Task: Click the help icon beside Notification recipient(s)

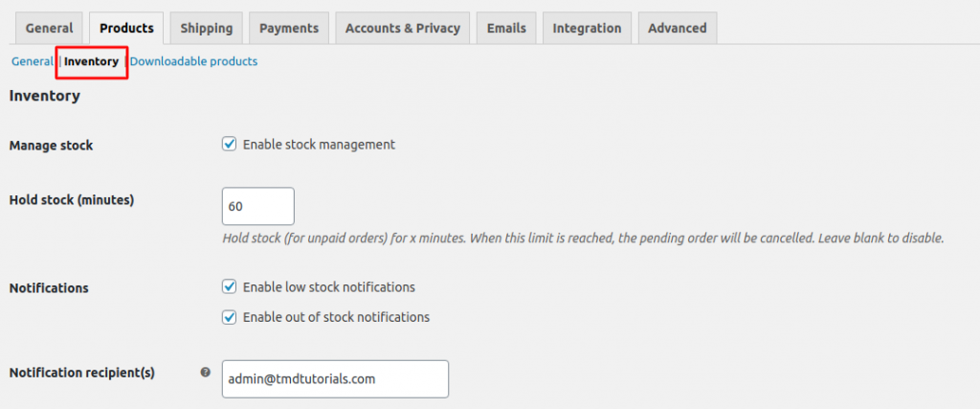Action: 205,373
